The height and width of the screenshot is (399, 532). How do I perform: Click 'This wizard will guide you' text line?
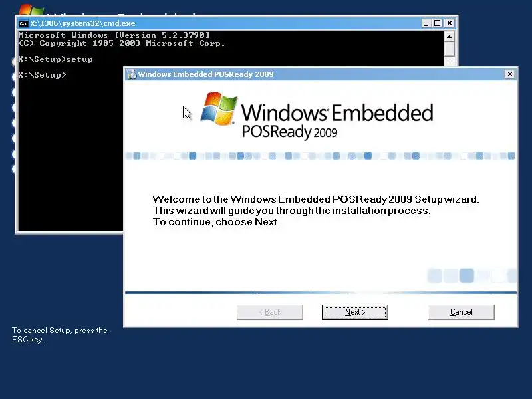(x=291, y=211)
